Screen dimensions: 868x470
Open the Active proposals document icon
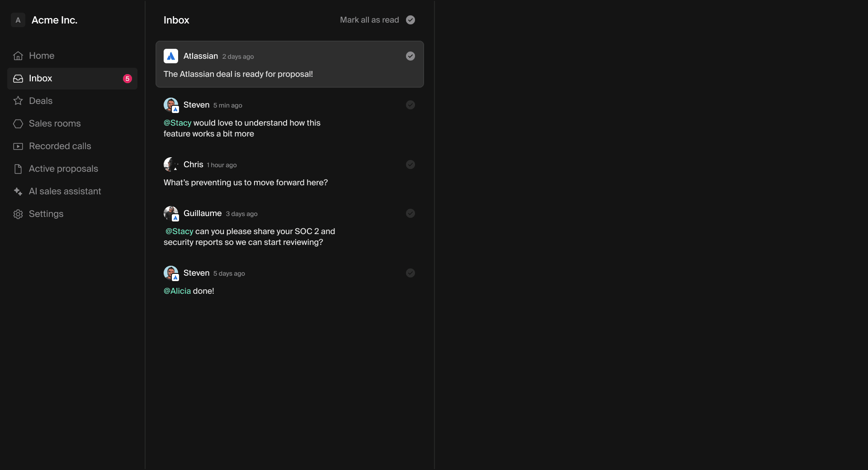coord(18,169)
